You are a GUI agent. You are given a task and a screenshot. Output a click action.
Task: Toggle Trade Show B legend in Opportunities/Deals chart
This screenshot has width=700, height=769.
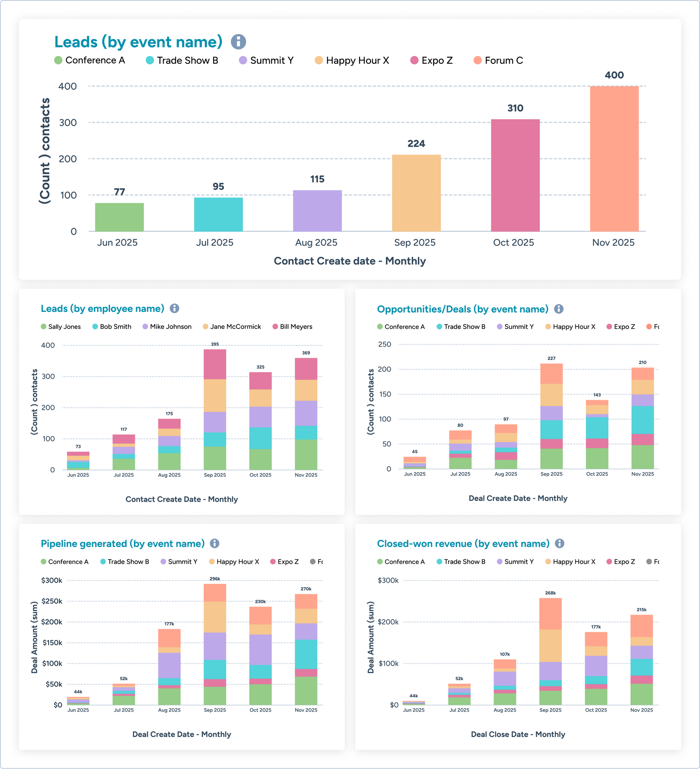461,327
